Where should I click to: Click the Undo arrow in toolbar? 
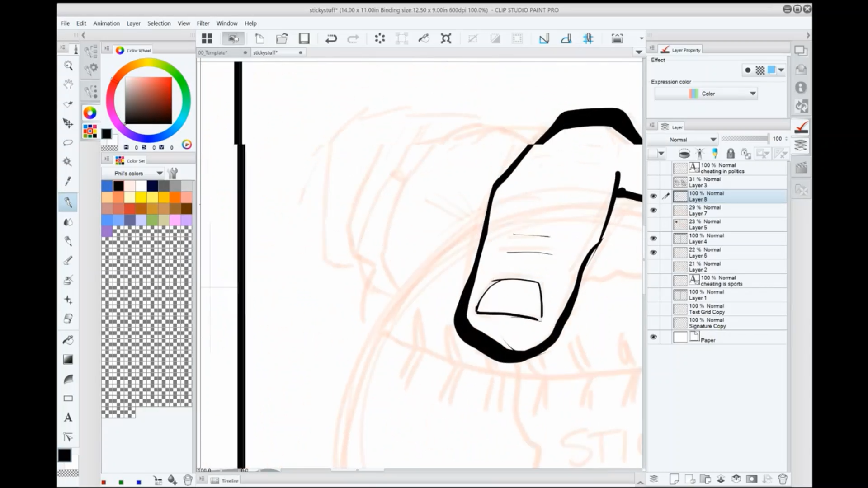331,39
